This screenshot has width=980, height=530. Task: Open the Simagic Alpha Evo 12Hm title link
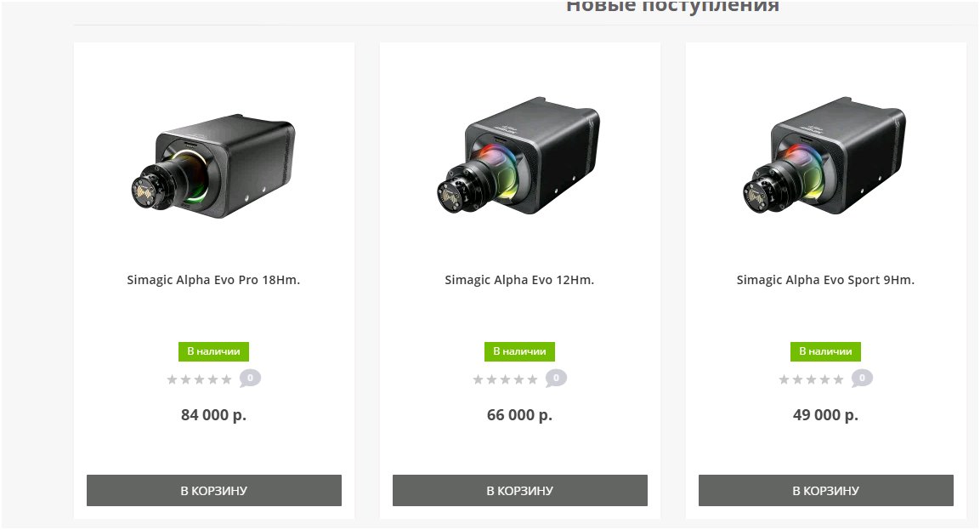tap(519, 280)
